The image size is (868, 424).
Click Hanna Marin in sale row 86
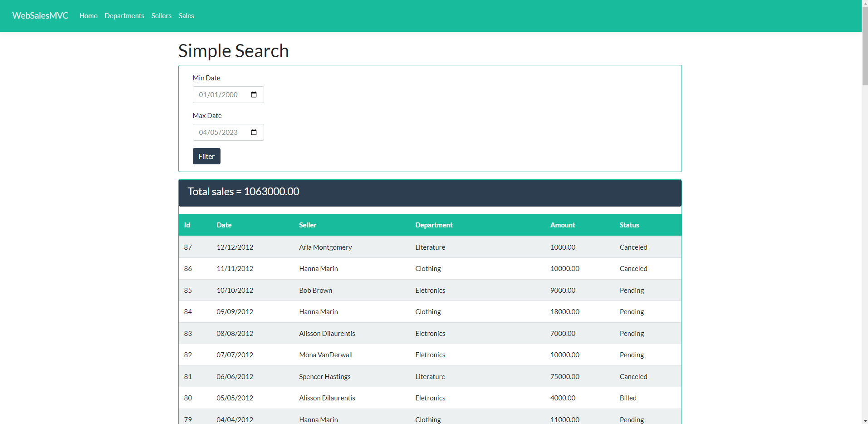(x=318, y=268)
